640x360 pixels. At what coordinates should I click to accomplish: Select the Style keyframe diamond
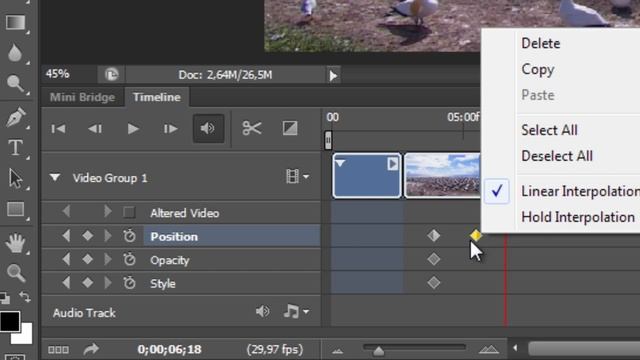point(433,282)
